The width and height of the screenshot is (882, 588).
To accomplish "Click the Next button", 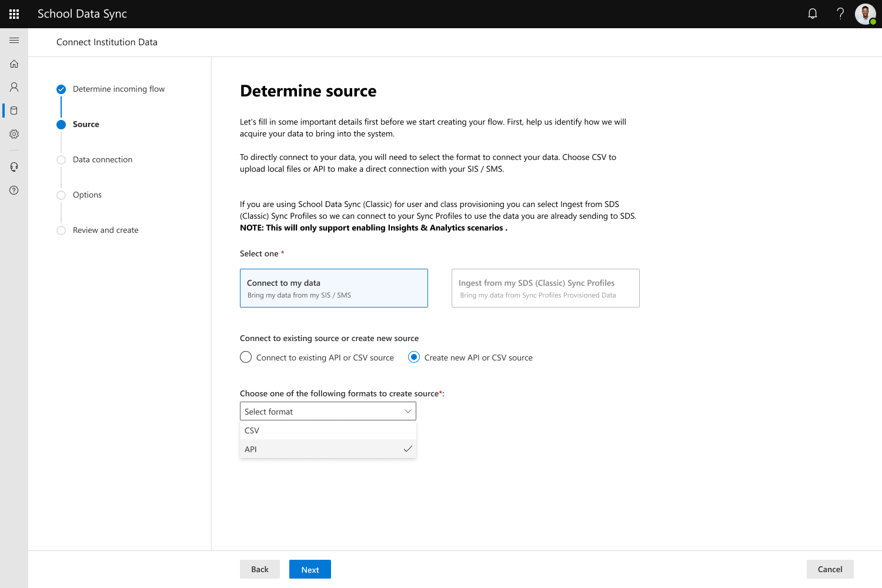I will coord(310,569).
